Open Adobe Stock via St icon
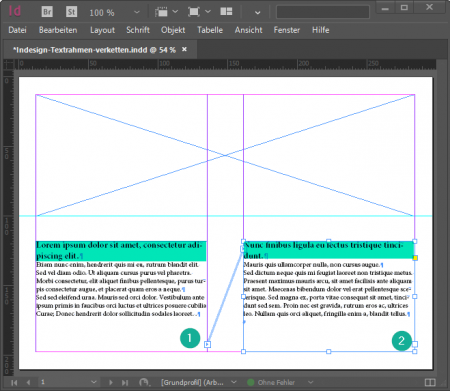This screenshot has width=450, height=391. (x=71, y=12)
